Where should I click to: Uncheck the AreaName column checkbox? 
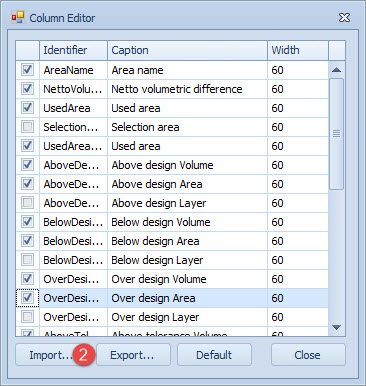[27, 70]
